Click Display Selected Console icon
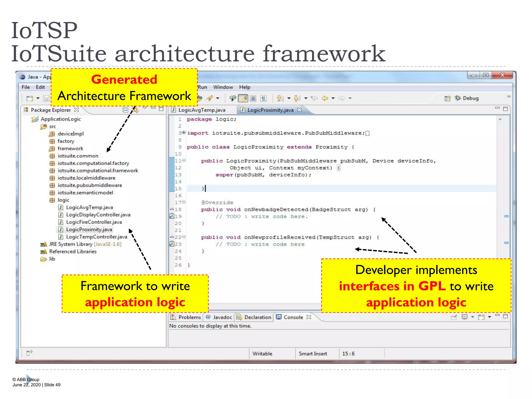The height and width of the screenshot is (399, 532). coord(464,317)
